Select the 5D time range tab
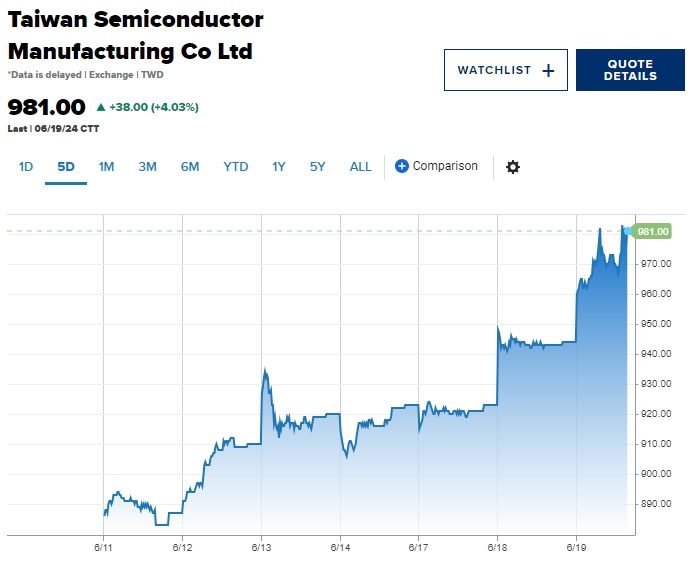The image size is (694, 568). click(66, 167)
